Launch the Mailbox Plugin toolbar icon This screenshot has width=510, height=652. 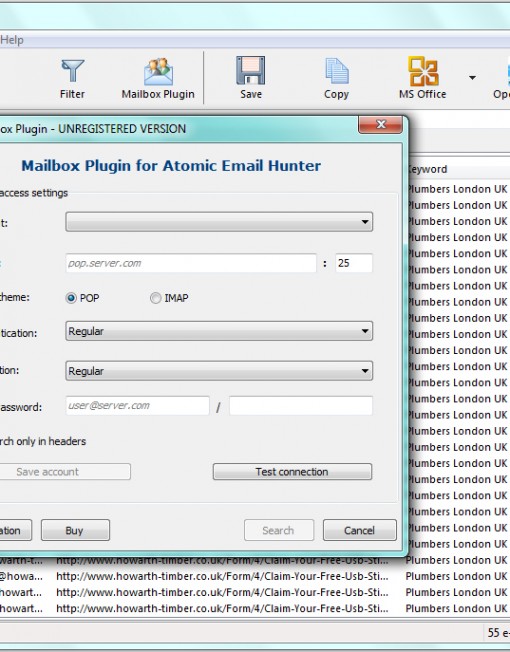(158, 79)
